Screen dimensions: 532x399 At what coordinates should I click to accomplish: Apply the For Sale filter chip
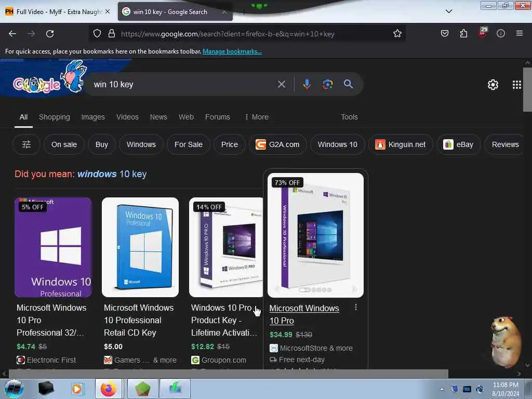pyautogui.click(x=188, y=144)
